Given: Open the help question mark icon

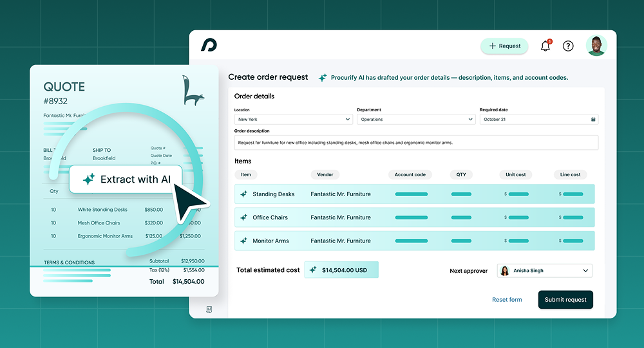Looking at the screenshot, I should click(x=568, y=46).
